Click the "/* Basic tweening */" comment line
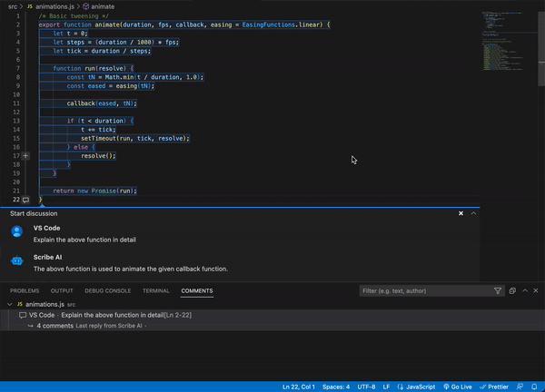Viewport: 545px width, 392px height. [74, 16]
